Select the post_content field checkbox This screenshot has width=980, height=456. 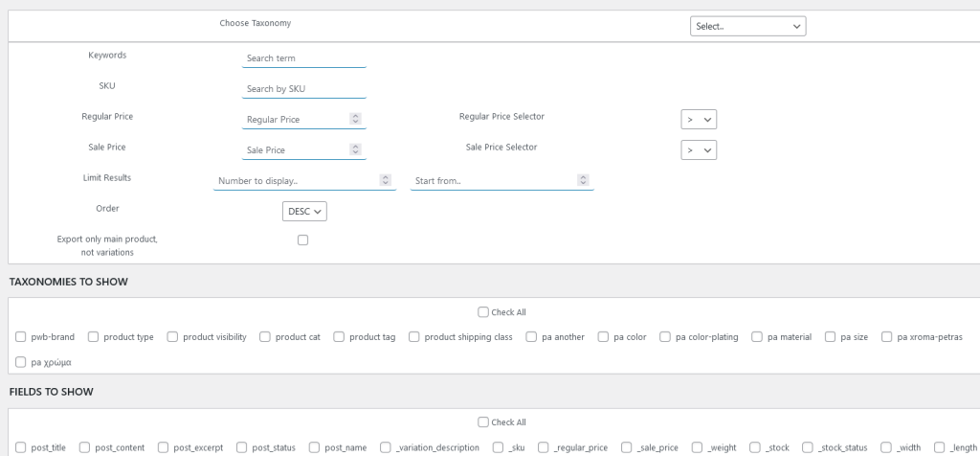pyautogui.click(x=84, y=447)
